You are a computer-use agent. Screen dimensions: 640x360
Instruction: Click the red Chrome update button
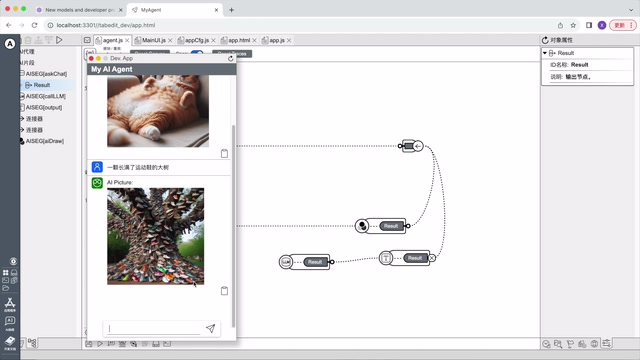tap(622, 25)
